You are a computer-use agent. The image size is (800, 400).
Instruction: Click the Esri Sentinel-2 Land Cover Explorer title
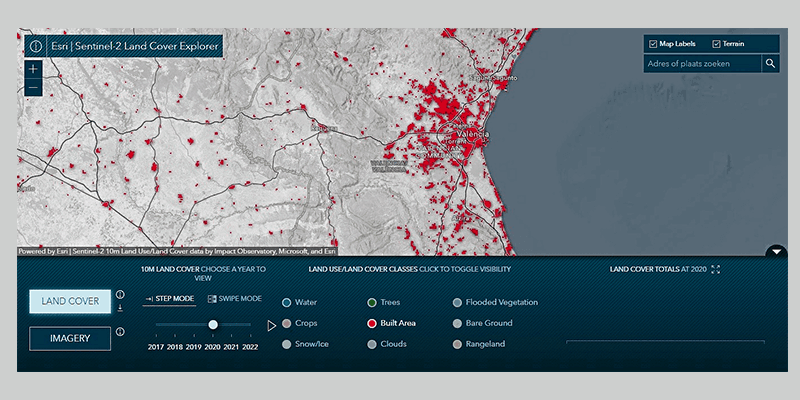(135, 47)
